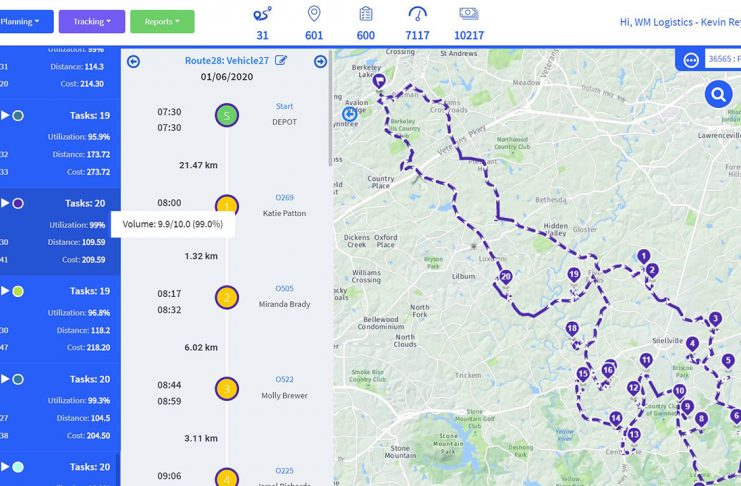Click the location pin icon showing 601
Image resolution: width=741 pixels, height=486 pixels.
coord(314,14)
